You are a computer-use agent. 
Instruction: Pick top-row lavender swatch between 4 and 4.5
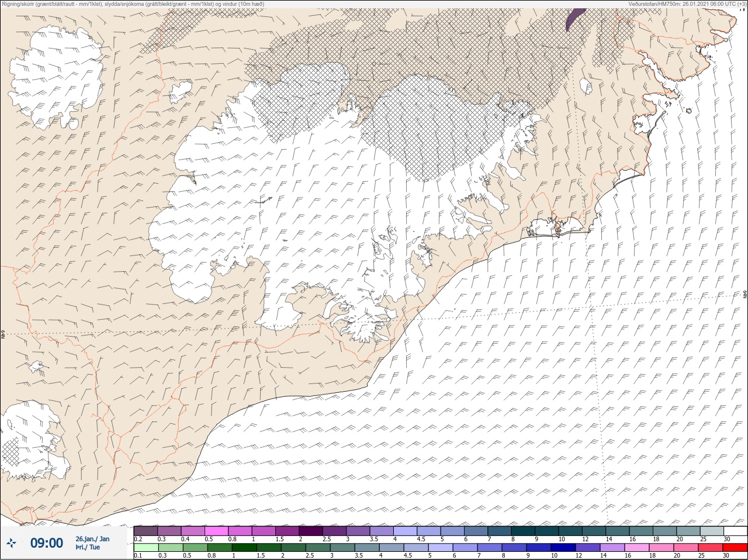[406, 531]
